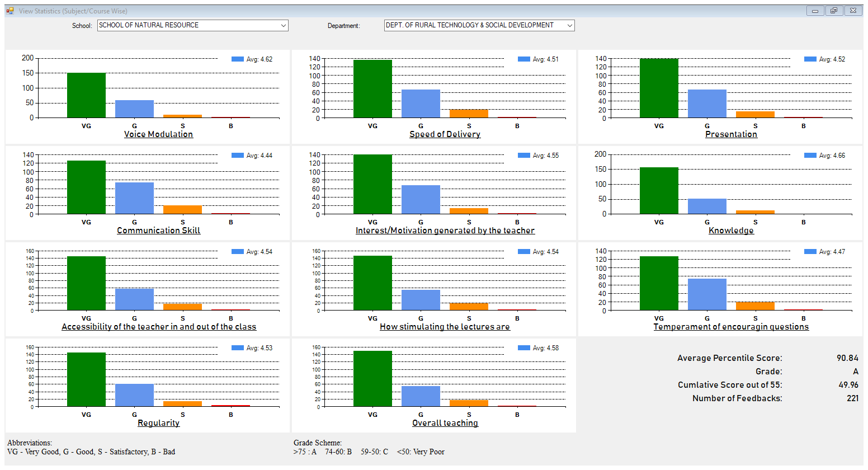Click the red B bar in Regularity chart
Screen dimensions: 868x470
point(230,406)
